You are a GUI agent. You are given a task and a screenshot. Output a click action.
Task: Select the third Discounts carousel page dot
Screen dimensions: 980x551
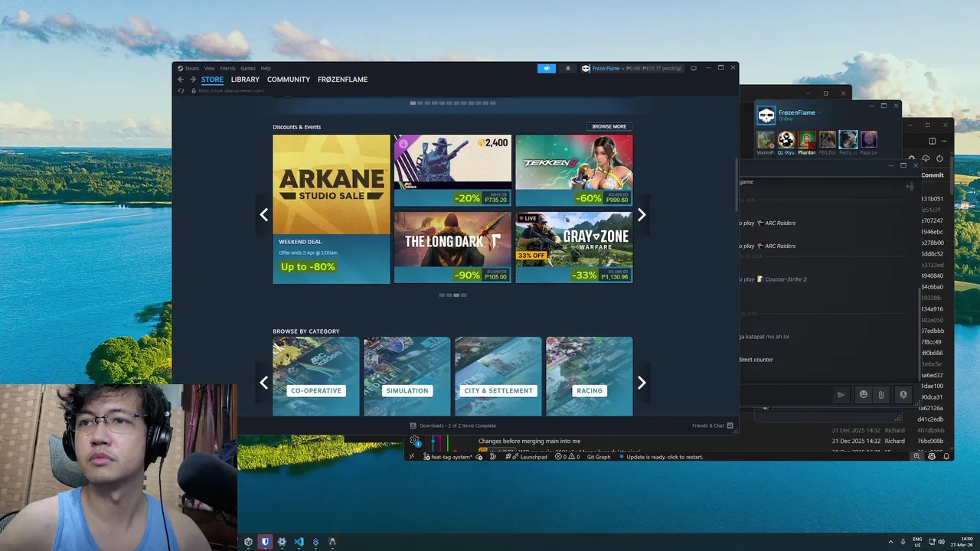click(456, 295)
